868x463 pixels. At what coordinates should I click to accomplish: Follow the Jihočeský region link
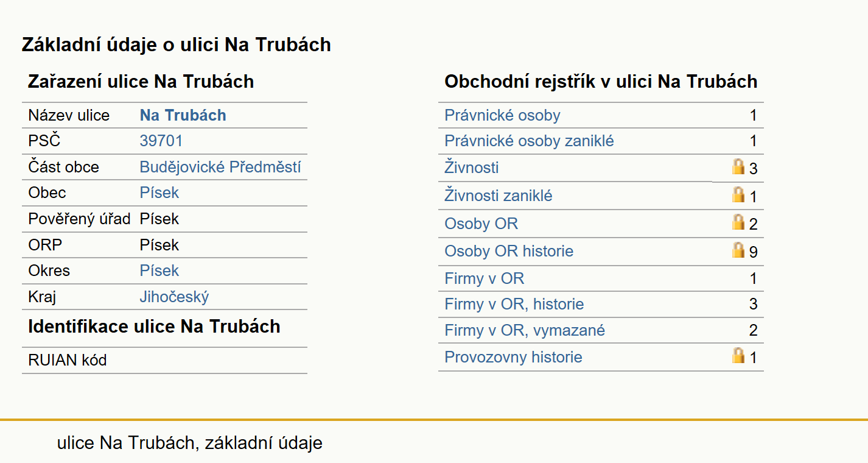pyautogui.click(x=174, y=297)
